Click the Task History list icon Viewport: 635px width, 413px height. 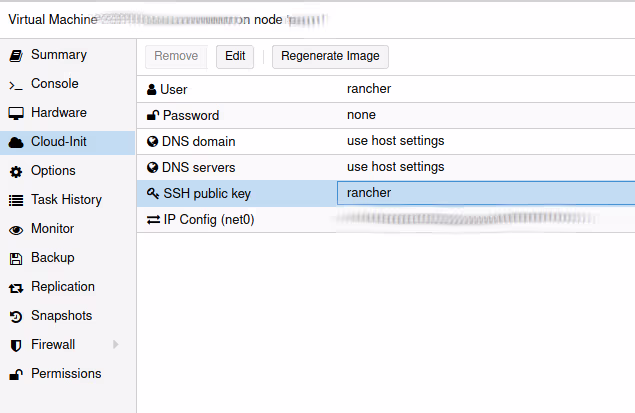15,200
